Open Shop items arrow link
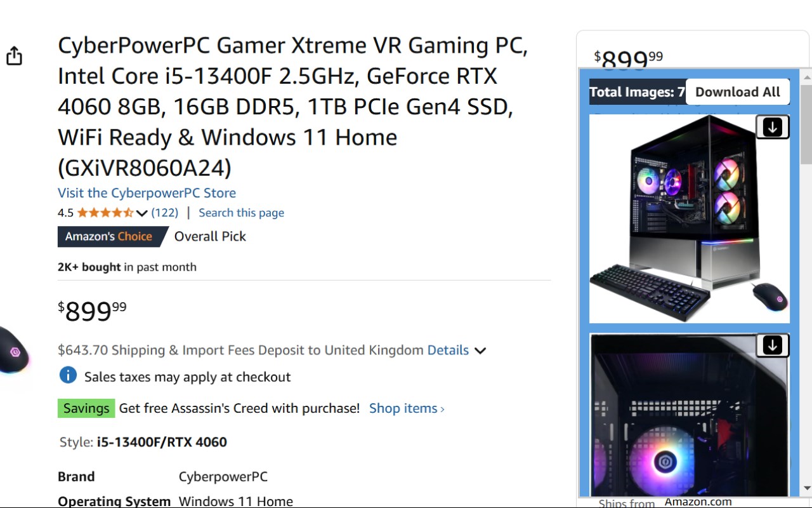Screen dimensions: 812x508 click(x=407, y=408)
